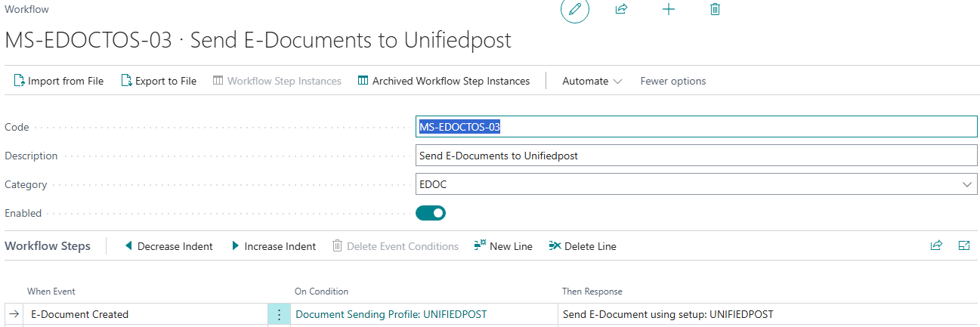Click the Export to File action
Screen dimensions: 980x327
(x=159, y=81)
